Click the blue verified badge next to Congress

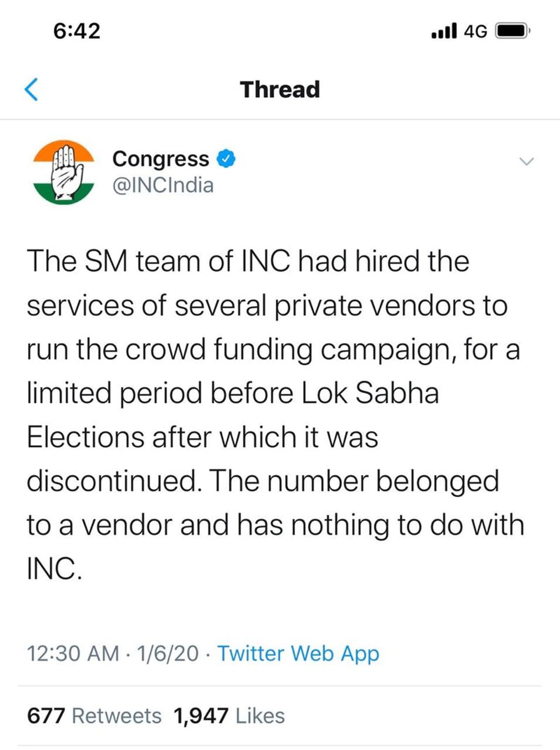coord(227,159)
